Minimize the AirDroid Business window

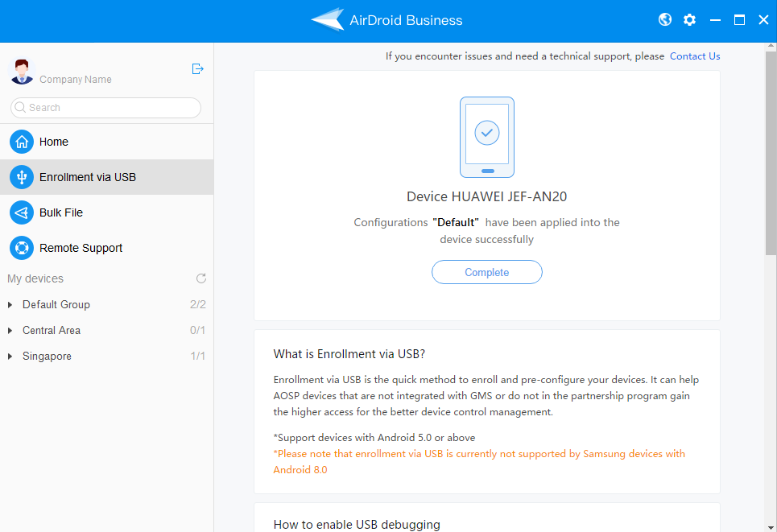pos(715,20)
